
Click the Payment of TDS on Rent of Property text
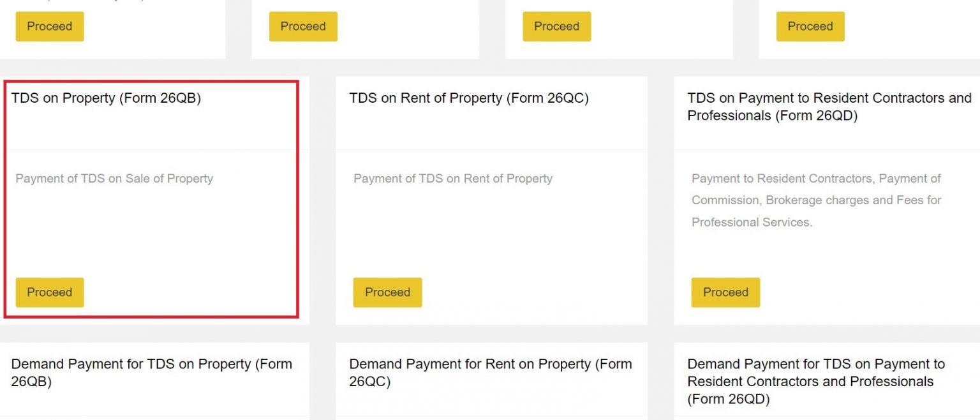click(x=453, y=178)
